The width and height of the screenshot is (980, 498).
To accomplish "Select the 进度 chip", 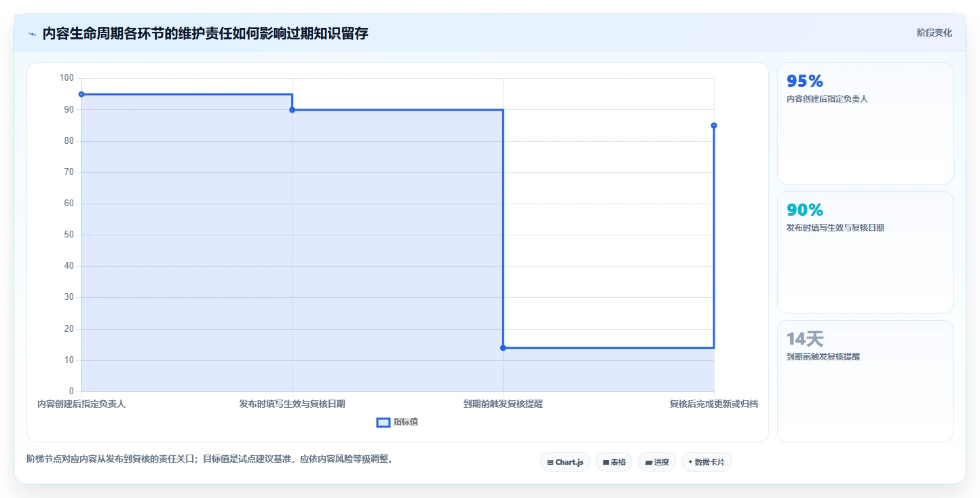I will point(657,462).
